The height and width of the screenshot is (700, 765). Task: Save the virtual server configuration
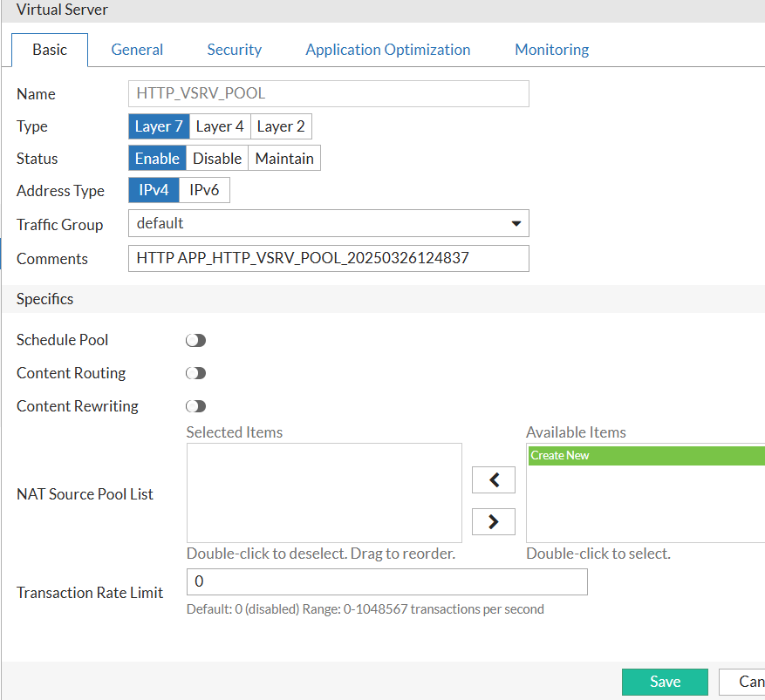pos(665,682)
